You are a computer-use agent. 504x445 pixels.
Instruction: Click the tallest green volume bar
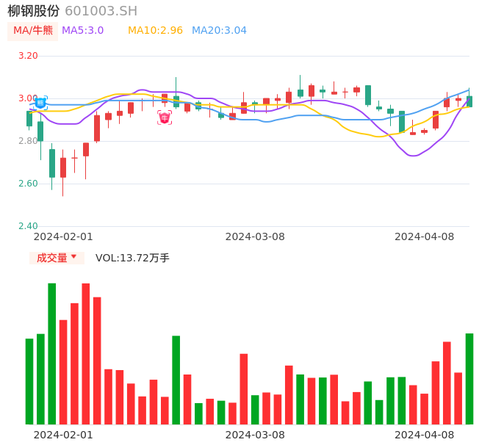[51, 353]
